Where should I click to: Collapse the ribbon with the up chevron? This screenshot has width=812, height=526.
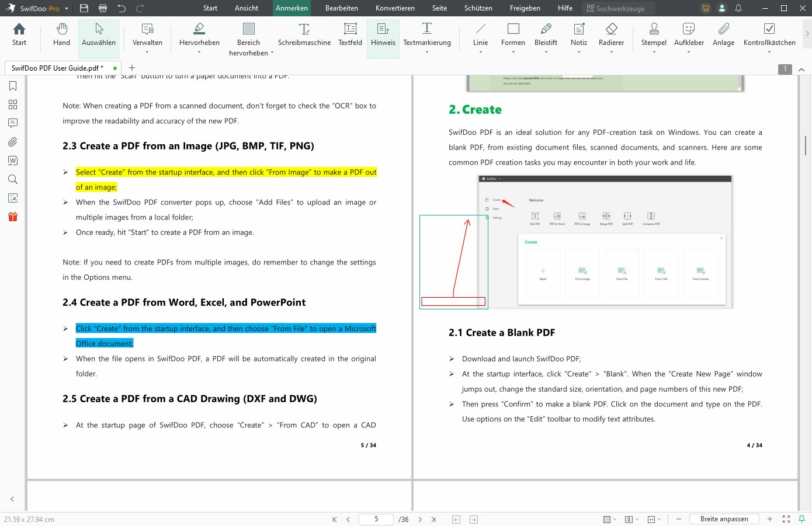pyautogui.click(x=801, y=69)
